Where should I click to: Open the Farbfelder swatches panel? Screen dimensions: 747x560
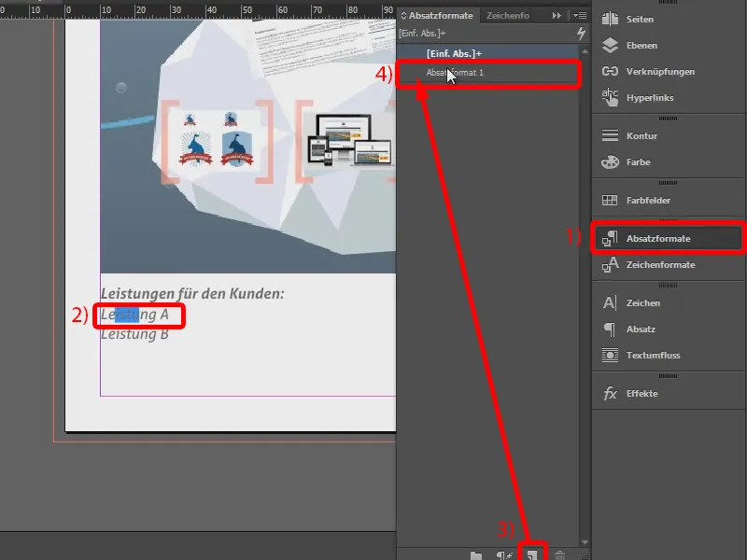tap(610, 200)
